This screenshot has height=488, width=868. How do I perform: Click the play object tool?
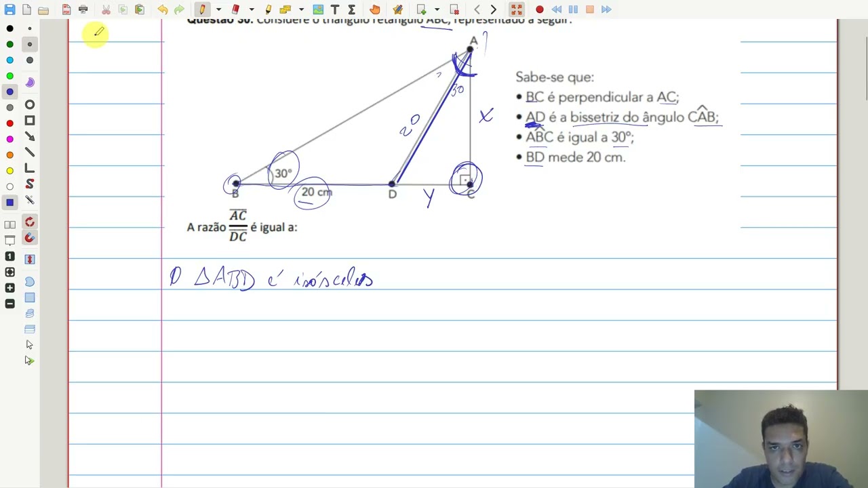(29, 361)
